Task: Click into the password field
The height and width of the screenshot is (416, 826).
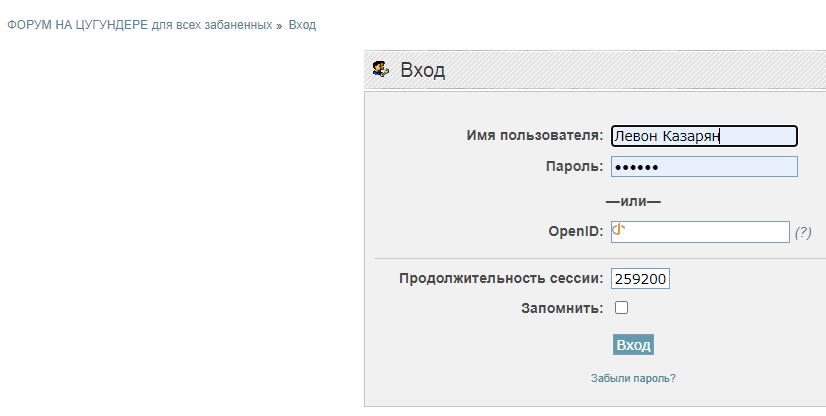Action: pyautogui.click(x=704, y=167)
